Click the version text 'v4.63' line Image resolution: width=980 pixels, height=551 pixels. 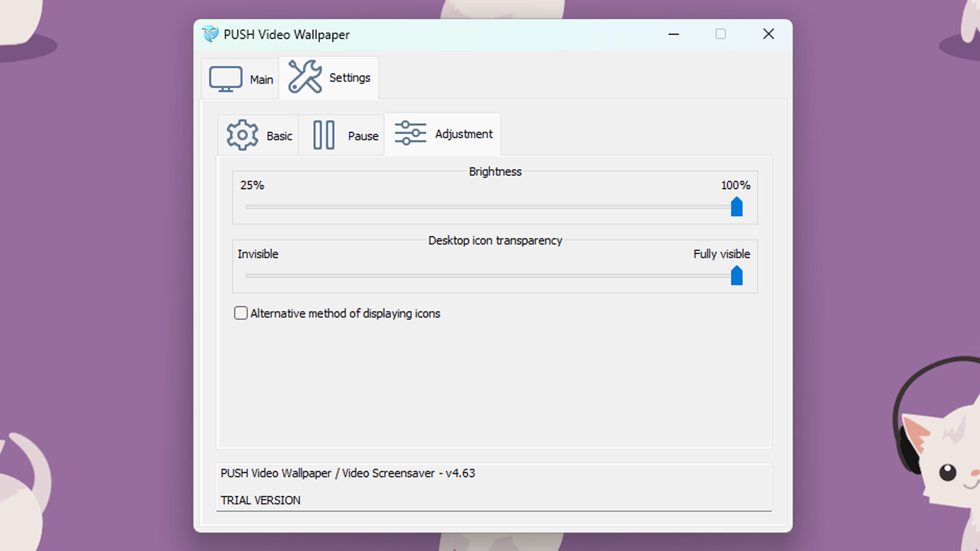(x=348, y=473)
